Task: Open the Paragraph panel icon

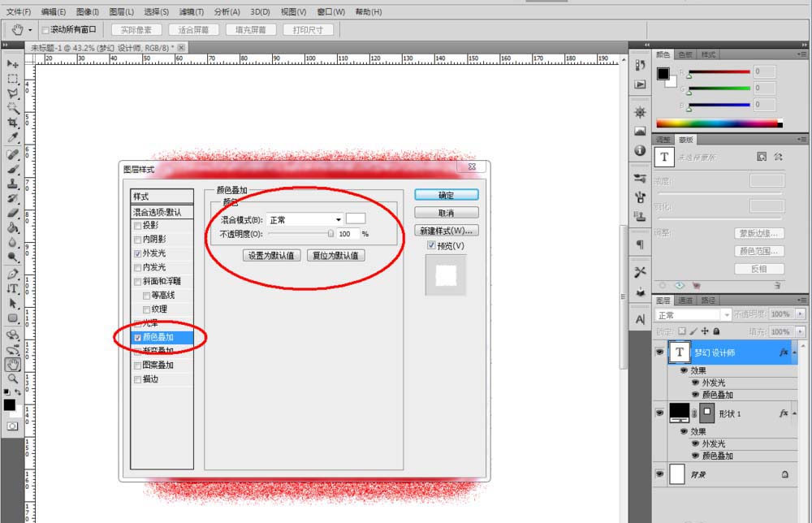Action: pyautogui.click(x=640, y=244)
